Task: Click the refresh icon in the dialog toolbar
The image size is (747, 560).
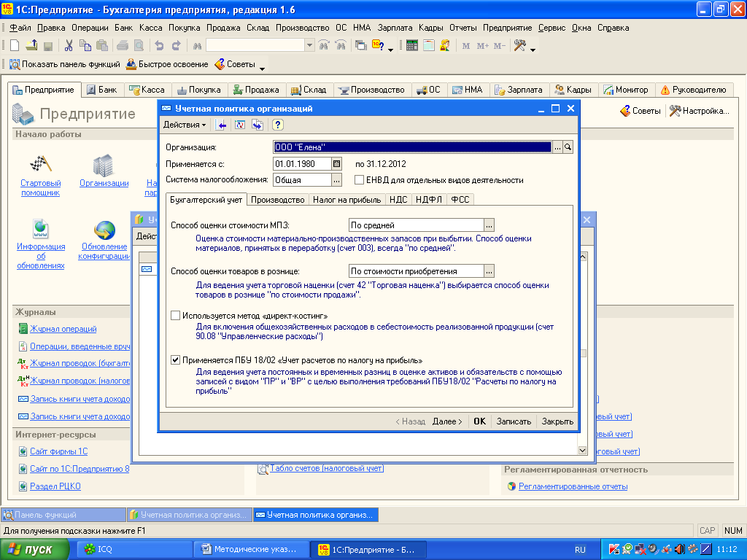Action: pyautogui.click(x=240, y=125)
